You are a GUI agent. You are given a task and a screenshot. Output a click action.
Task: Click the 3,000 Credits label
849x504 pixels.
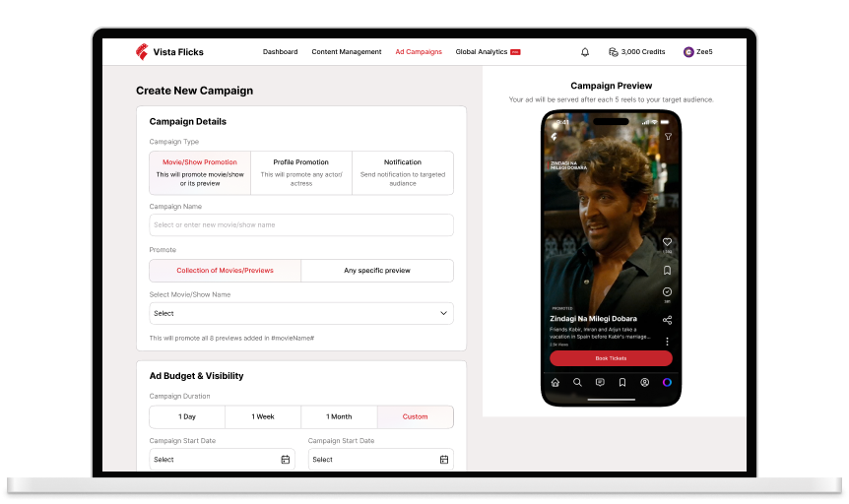pos(643,52)
